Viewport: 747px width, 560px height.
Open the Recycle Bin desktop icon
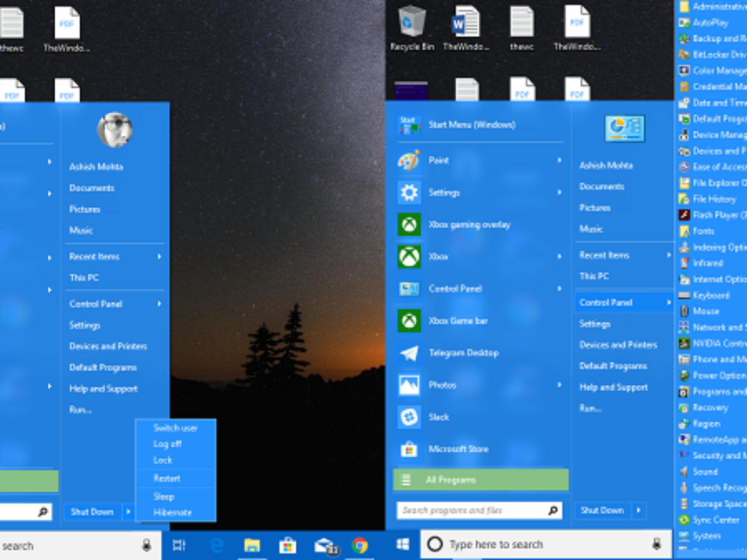412,29
